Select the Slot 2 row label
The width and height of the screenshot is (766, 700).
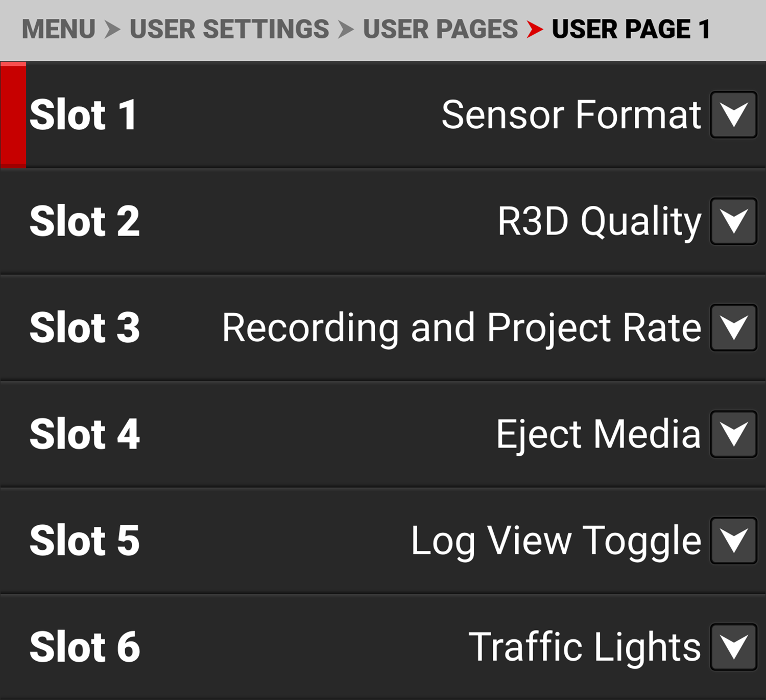pos(85,221)
